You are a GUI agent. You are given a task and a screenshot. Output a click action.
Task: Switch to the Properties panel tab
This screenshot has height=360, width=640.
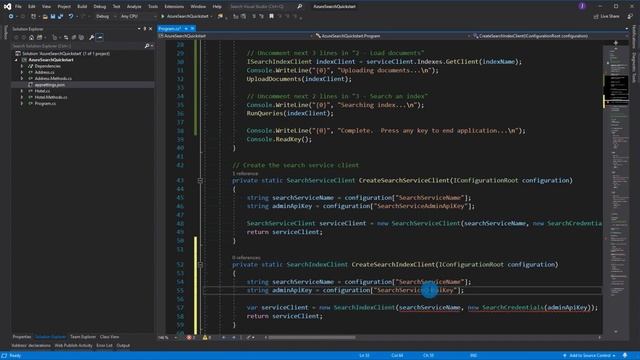(x=22, y=337)
